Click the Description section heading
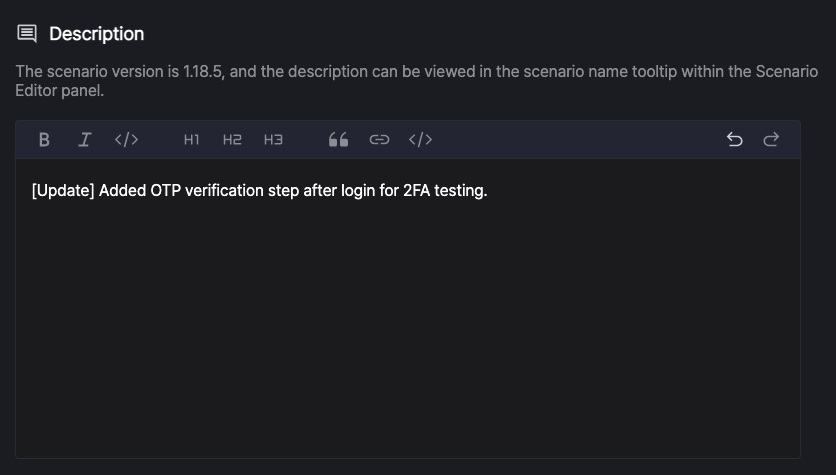 click(97, 34)
